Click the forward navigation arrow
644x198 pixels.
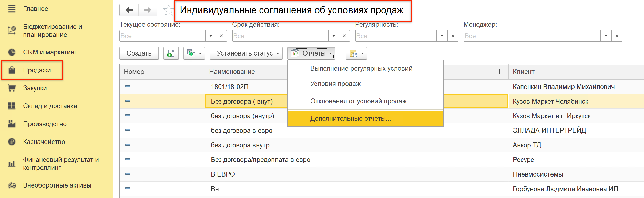coord(148,10)
